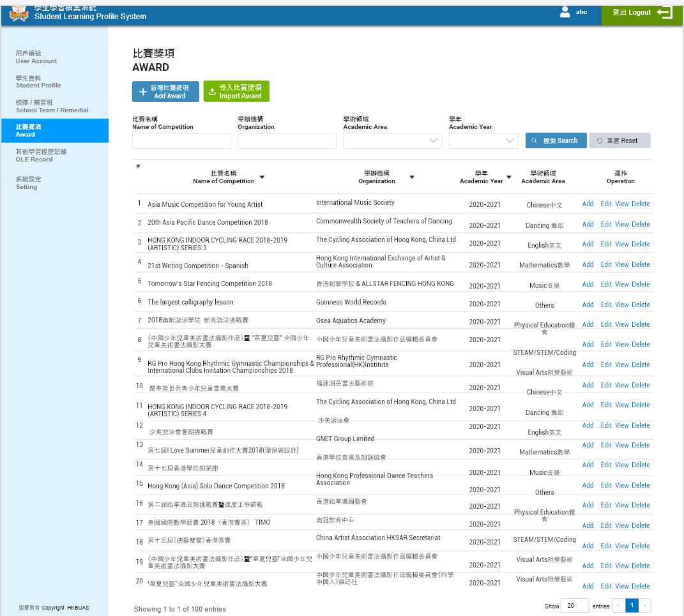Click the upload icon on Import Award

point(212,92)
